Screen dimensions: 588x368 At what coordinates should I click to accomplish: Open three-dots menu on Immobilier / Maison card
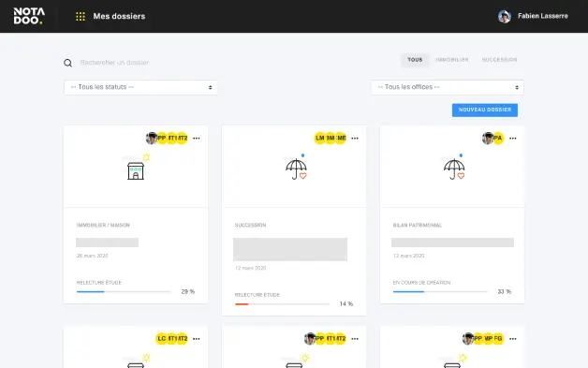[x=196, y=139]
